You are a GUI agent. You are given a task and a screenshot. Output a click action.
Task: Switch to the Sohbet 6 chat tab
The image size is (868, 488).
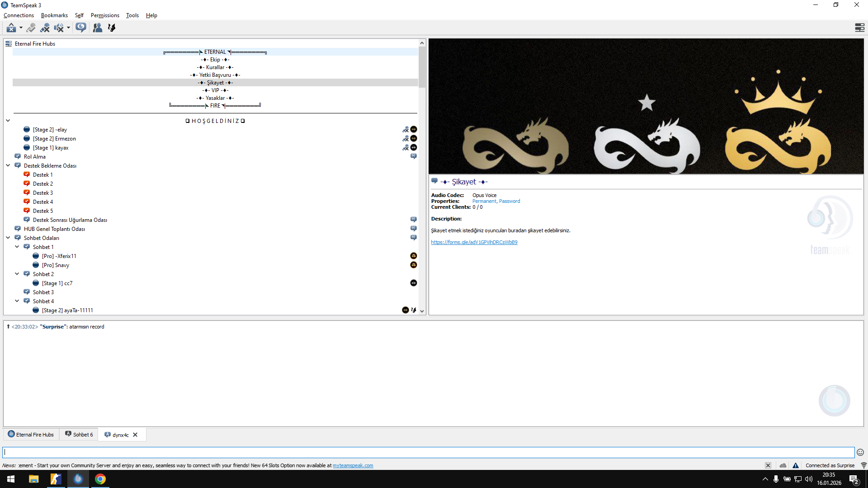tap(79, 435)
